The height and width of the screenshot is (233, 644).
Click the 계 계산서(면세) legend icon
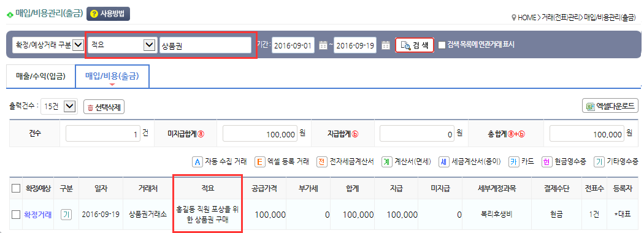coord(387,161)
